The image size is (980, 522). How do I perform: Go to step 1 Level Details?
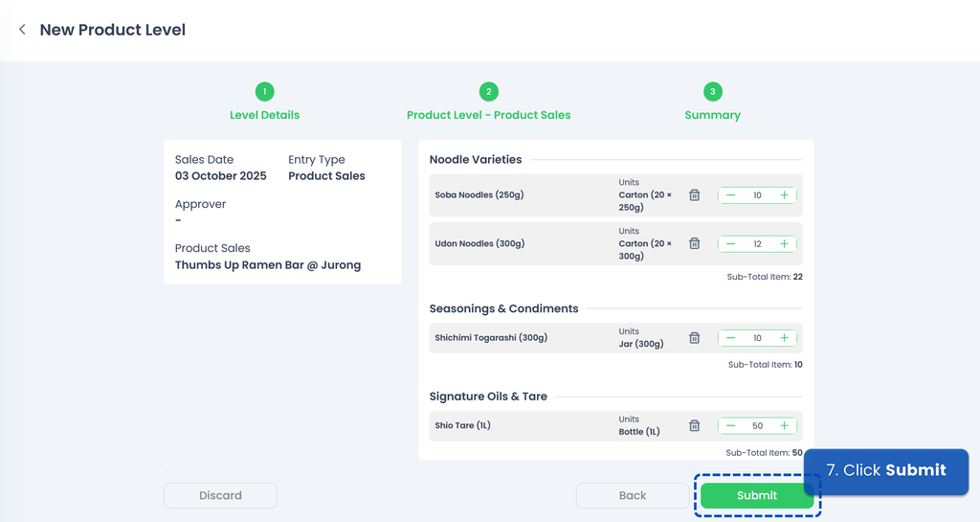click(x=265, y=92)
